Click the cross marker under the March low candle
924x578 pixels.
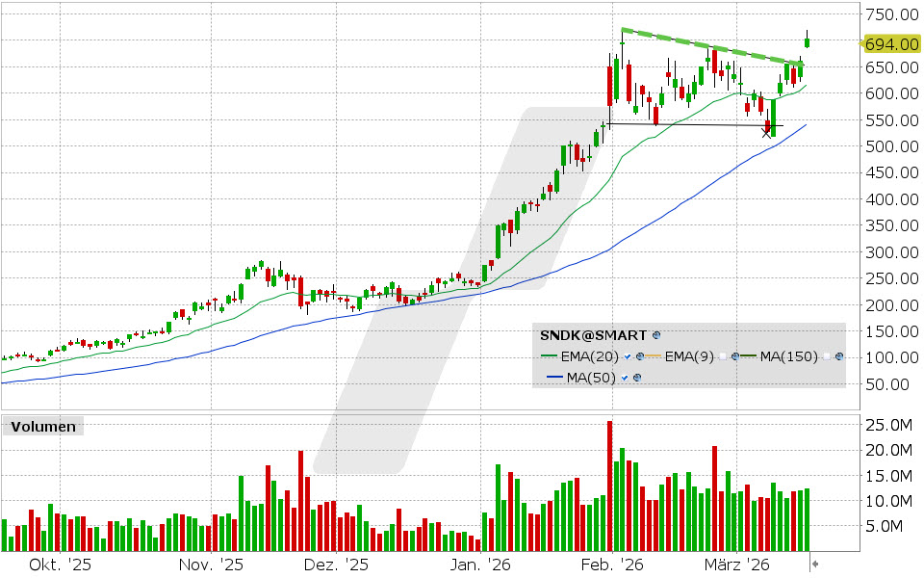point(766,133)
